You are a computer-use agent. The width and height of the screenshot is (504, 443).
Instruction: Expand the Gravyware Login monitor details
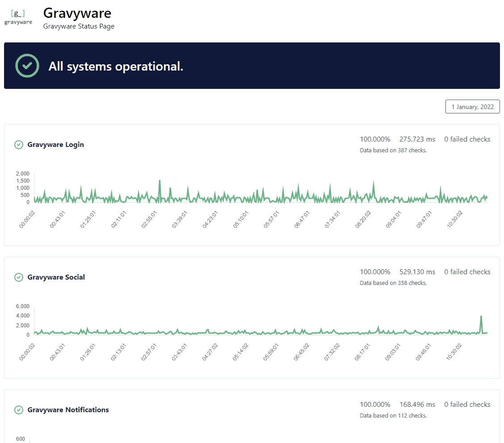56,145
